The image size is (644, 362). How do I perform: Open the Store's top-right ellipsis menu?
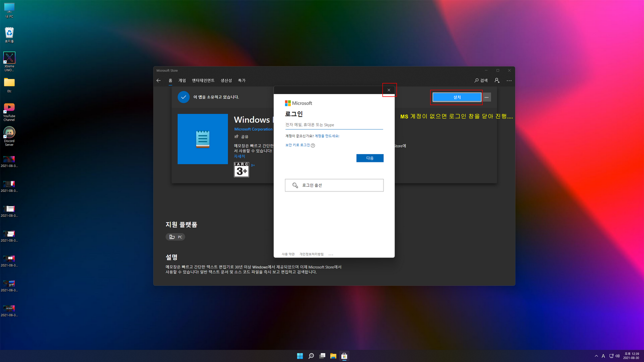509,80
